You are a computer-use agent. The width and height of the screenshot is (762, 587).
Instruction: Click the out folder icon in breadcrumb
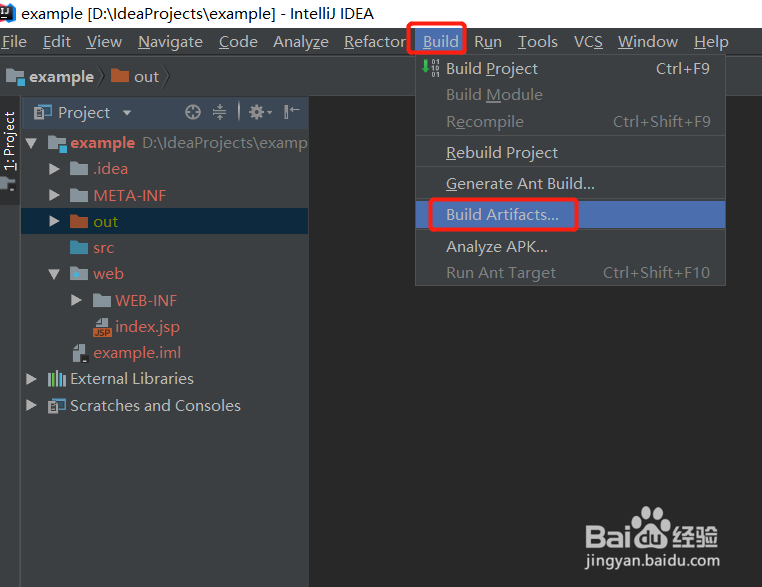[x=120, y=76]
